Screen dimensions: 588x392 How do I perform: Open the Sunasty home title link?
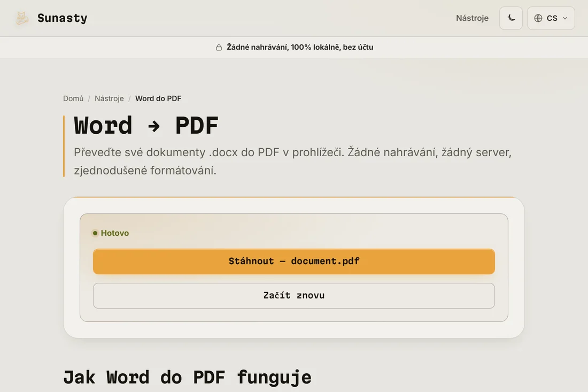point(62,18)
